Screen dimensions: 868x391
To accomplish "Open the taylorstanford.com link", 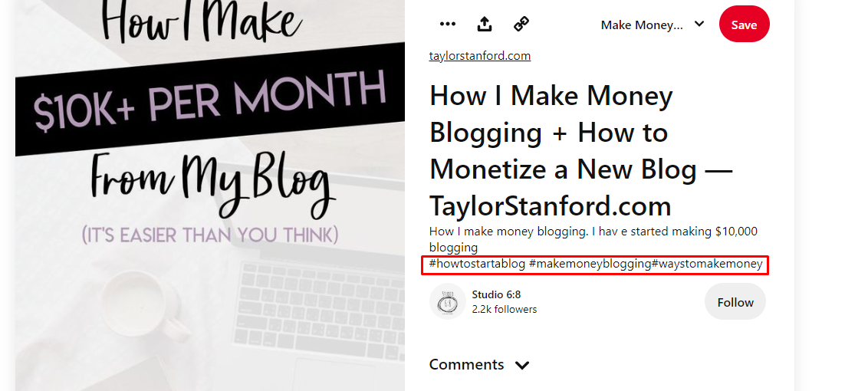I will [479, 56].
